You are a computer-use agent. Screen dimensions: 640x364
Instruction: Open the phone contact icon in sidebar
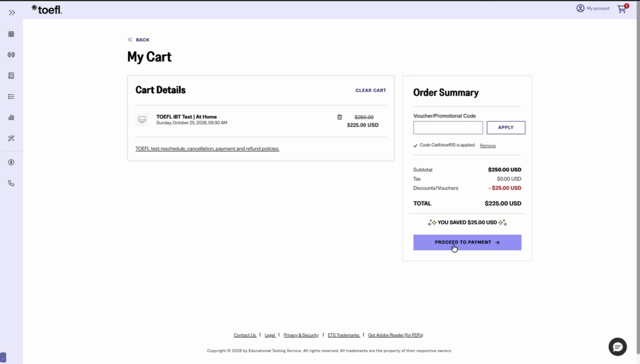point(11,183)
